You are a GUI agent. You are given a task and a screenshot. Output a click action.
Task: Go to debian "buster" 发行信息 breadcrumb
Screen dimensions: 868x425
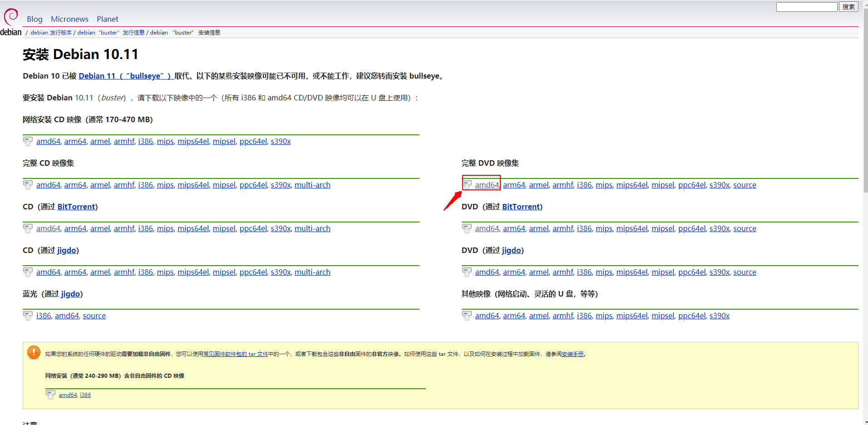point(111,33)
